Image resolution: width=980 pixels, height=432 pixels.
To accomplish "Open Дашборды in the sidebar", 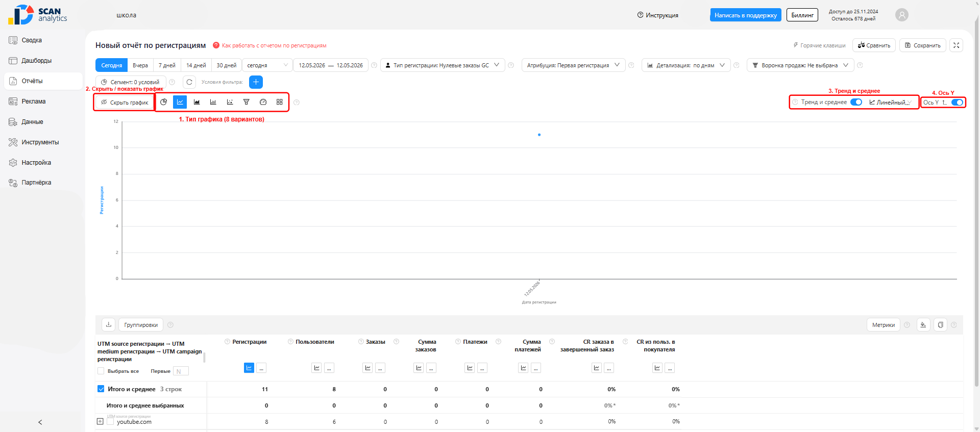I will pyautogui.click(x=43, y=61).
